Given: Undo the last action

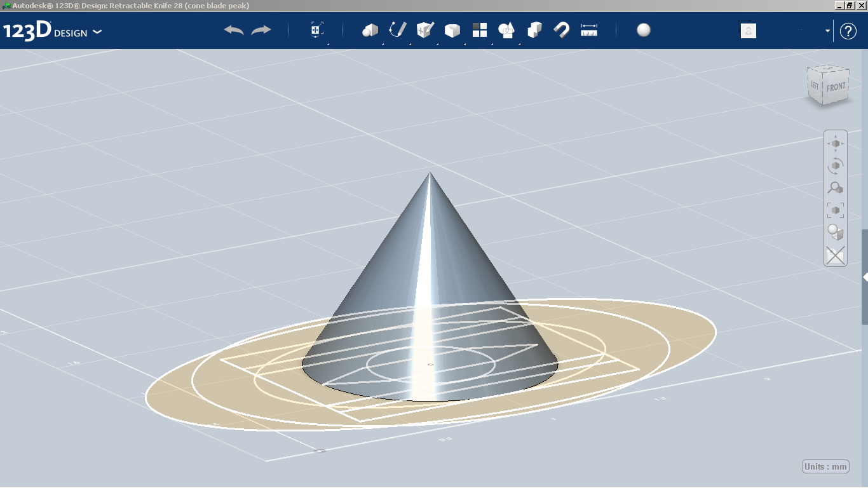Looking at the screenshot, I should (234, 30).
